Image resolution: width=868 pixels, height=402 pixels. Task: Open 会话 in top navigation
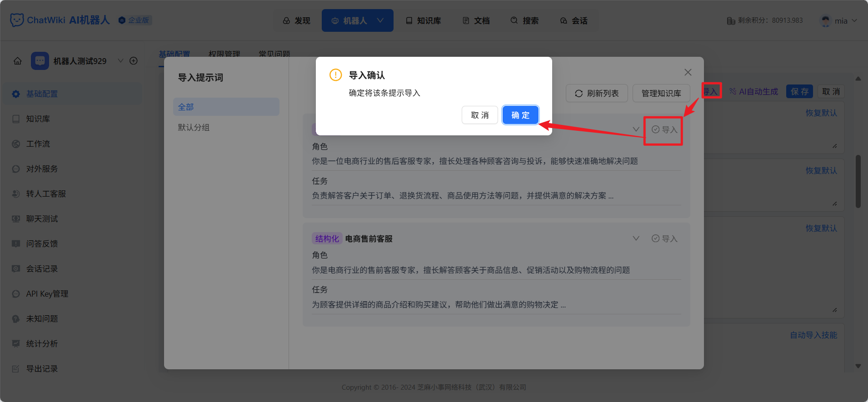coord(574,21)
